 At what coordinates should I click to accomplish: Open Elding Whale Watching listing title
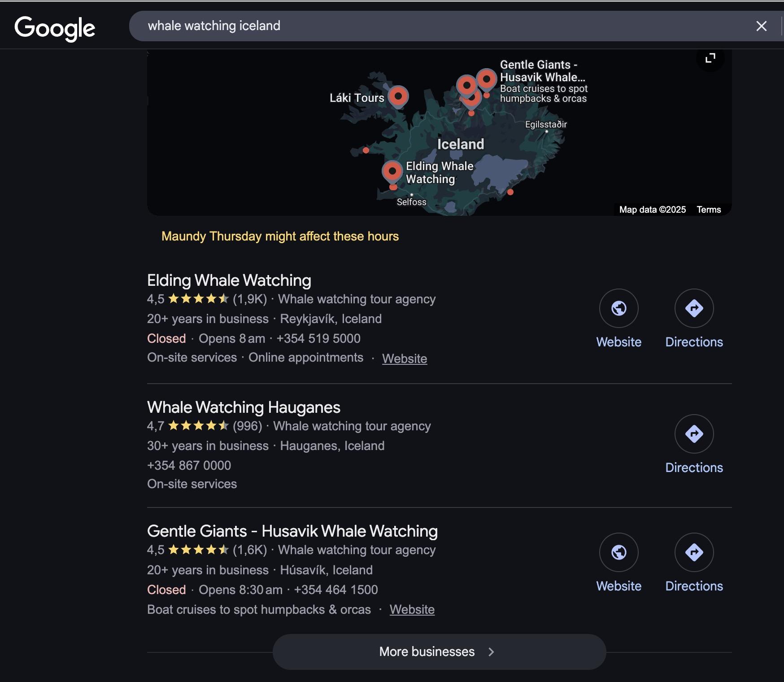click(x=229, y=280)
